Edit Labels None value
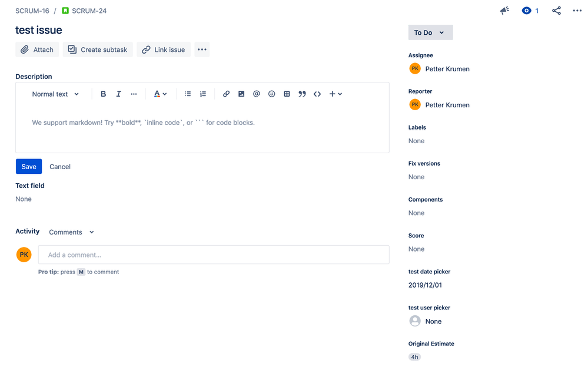Viewport: 588px width, 366px height. (416, 141)
